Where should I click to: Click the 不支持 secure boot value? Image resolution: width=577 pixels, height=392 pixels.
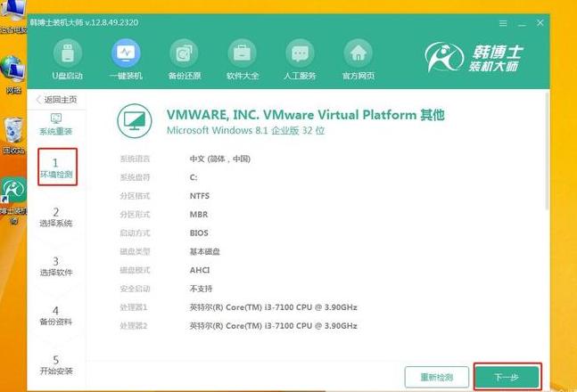tap(201, 289)
